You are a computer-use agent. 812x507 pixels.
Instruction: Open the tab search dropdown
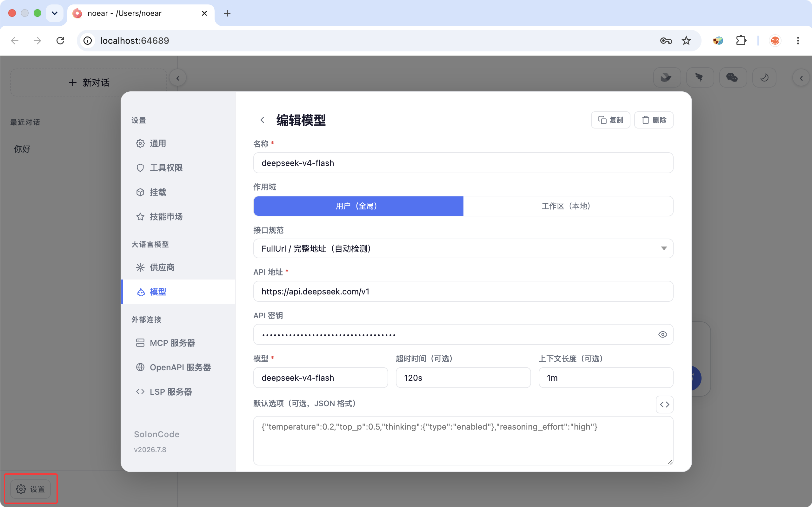coord(55,13)
